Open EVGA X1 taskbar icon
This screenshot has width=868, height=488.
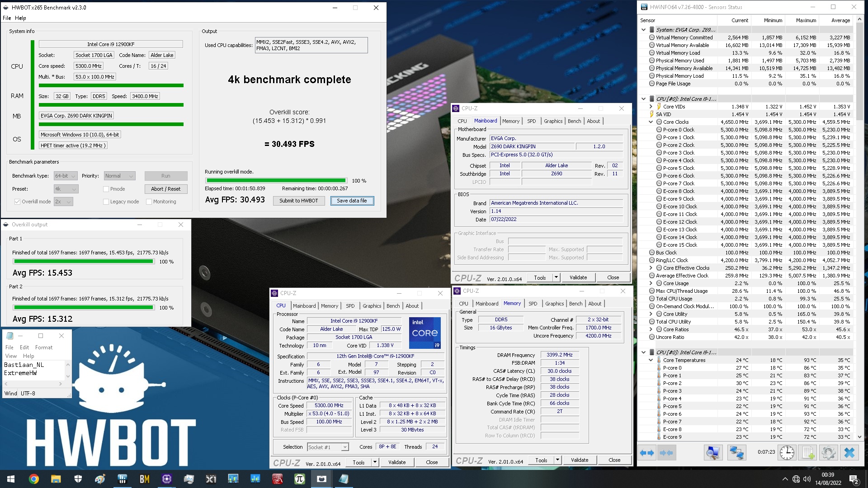211,479
